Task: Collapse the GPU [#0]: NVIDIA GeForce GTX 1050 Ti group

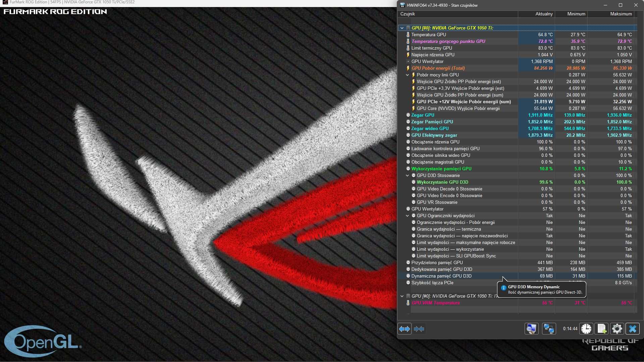Action: pos(402,28)
